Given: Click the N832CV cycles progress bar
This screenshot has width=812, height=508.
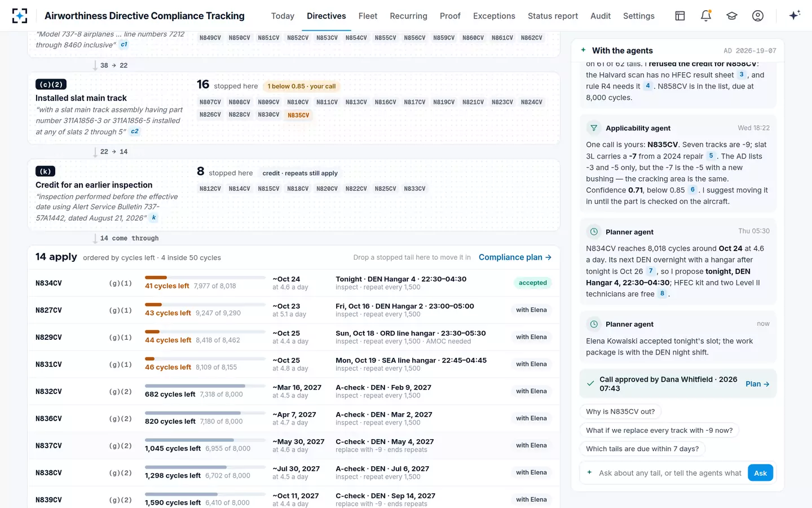Looking at the screenshot, I should coord(205,386).
